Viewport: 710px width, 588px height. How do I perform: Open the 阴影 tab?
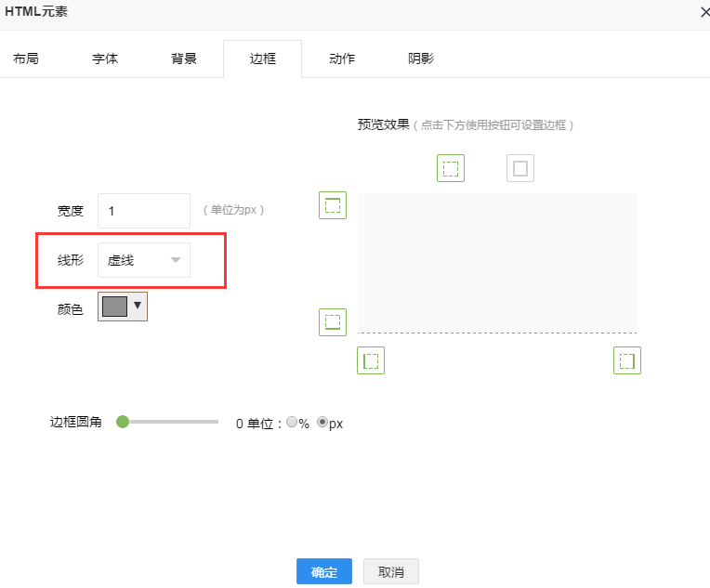click(x=421, y=59)
